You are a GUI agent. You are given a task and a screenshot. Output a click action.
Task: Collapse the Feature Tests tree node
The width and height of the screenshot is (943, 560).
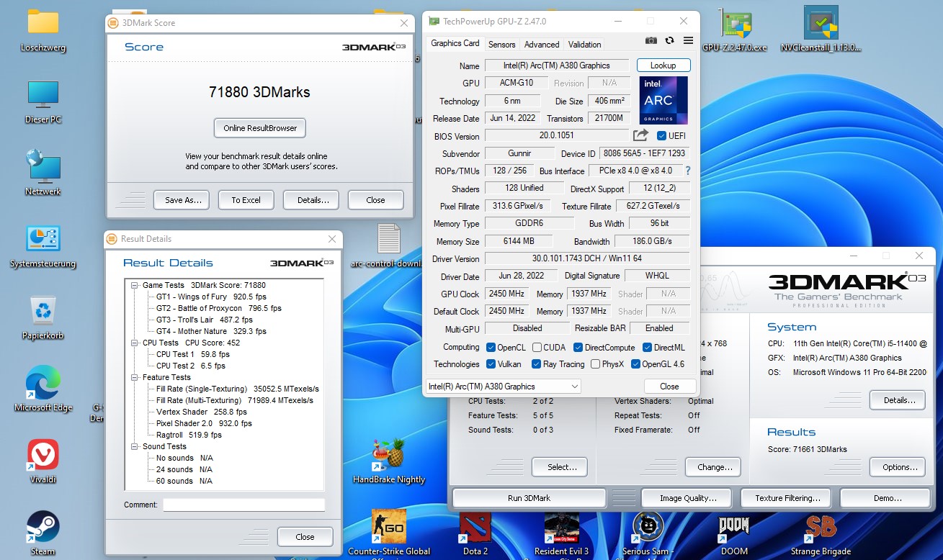[x=135, y=377]
